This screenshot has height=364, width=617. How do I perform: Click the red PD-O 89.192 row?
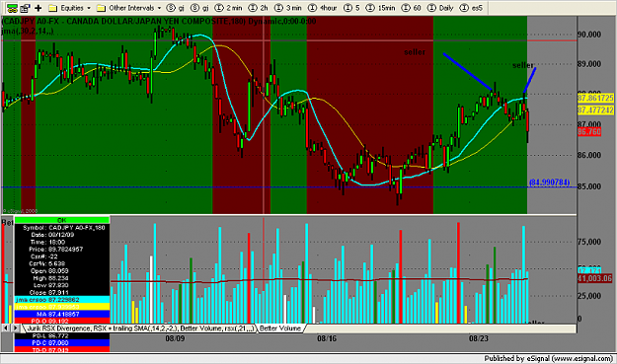62,321
